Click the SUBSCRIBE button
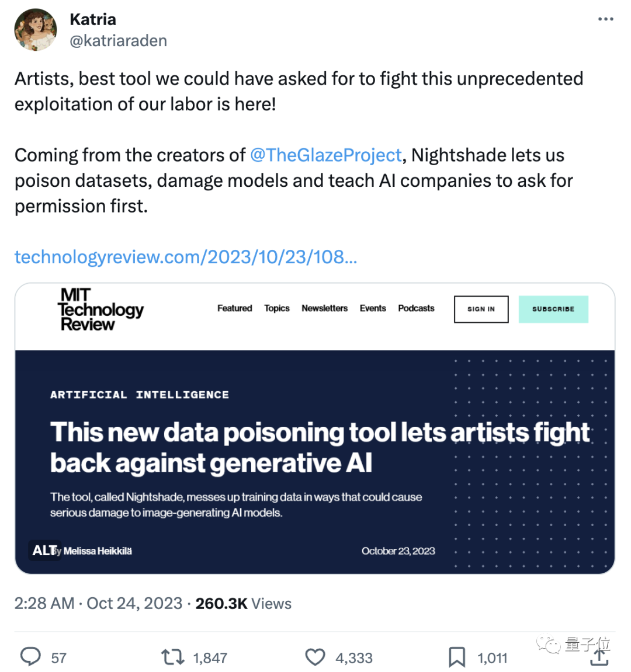This screenshot has width=631, height=672. [553, 309]
